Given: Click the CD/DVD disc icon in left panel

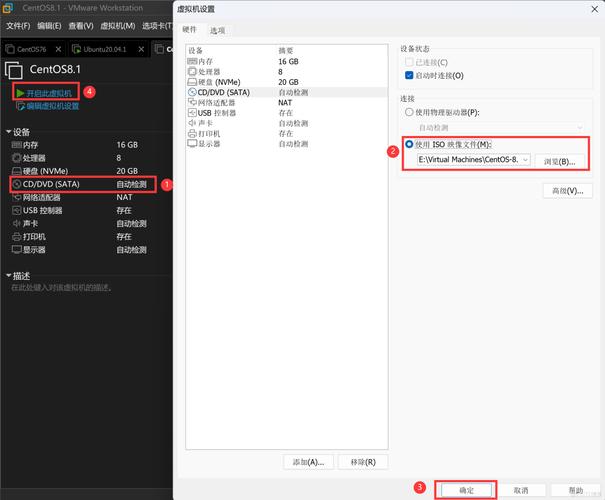Looking at the screenshot, I should [x=16, y=184].
